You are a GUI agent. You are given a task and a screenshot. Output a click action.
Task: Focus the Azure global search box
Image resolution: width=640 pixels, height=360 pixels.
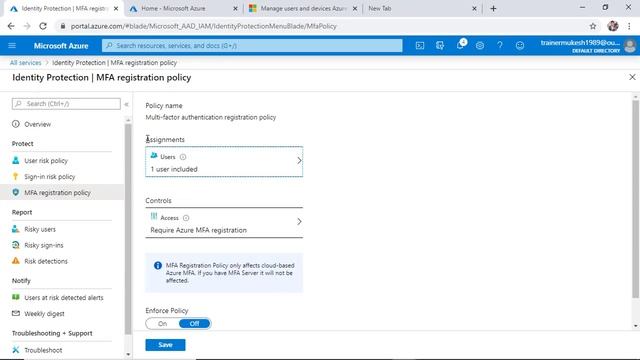coord(252,46)
